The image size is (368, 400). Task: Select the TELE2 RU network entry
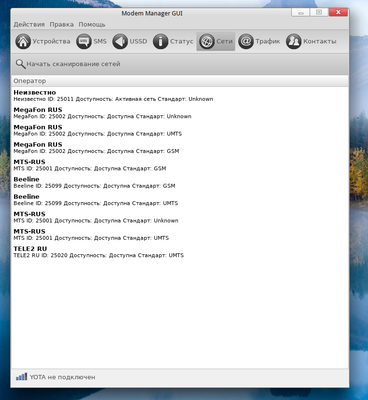[180, 252]
